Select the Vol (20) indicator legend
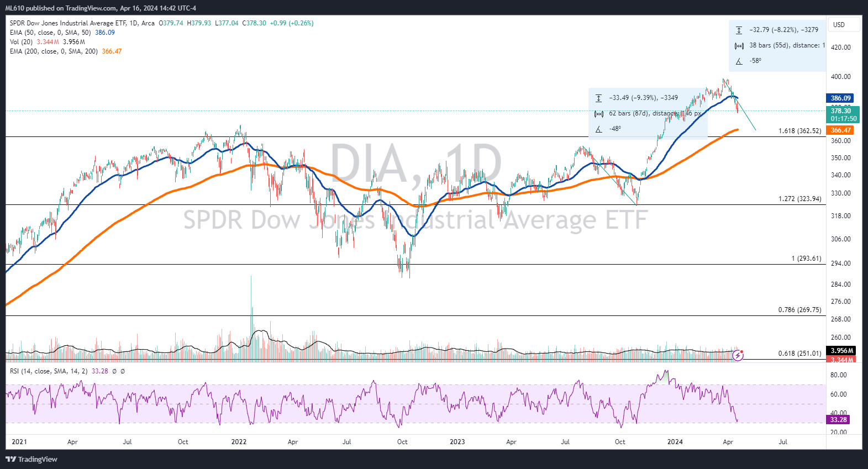 click(21, 42)
